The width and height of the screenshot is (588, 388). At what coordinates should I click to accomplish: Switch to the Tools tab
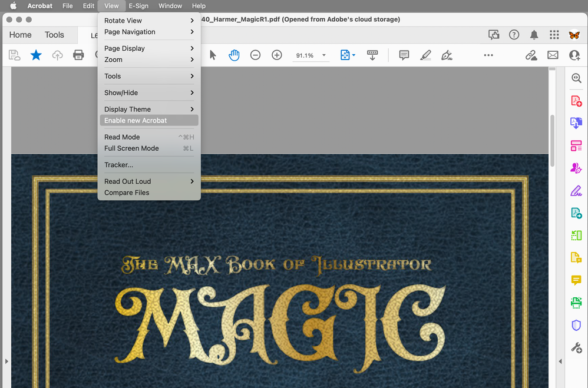pyautogui.click(x=54, y=35)
